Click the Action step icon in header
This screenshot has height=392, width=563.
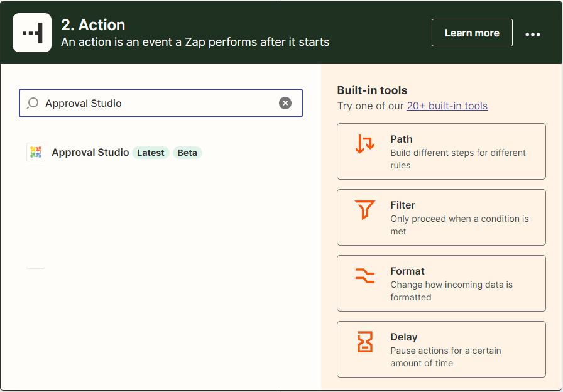tap(32, 33)
